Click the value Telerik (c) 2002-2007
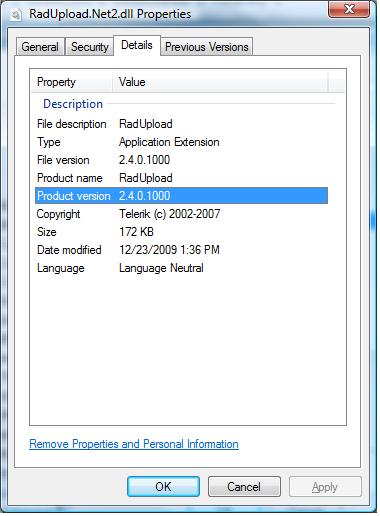Image resolution: width=380 pixels, height=516 pixels. pos(170,214)
